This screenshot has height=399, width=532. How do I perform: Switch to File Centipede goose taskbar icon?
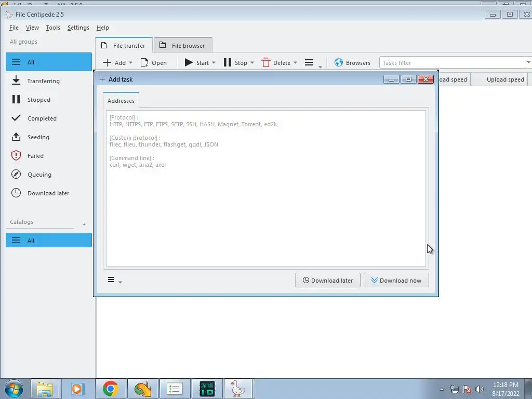pyautogui.click(x=238, y=389)
